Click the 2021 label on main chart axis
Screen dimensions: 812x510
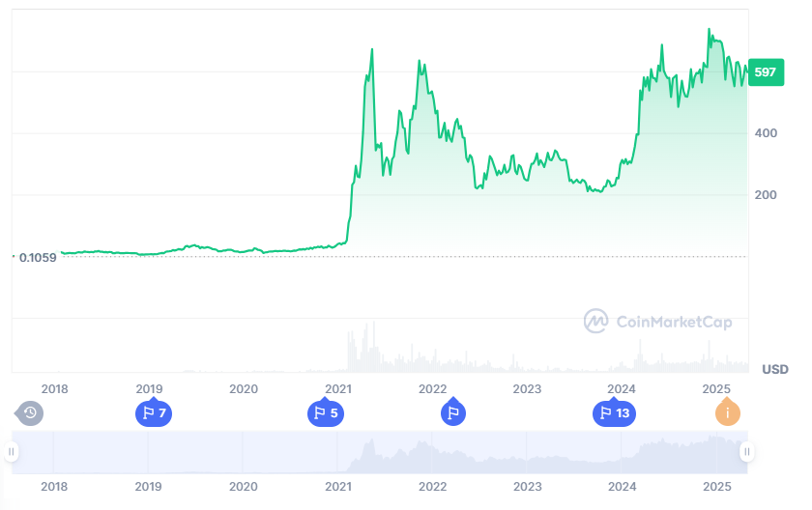338,389
